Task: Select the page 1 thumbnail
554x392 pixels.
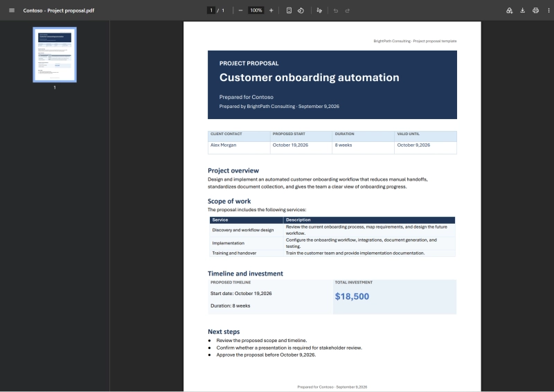Action: click(x=55, y=55)
